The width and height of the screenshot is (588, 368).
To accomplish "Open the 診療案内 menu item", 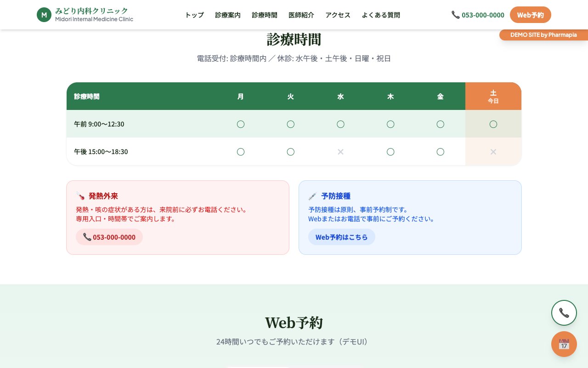I will [228, 15].
